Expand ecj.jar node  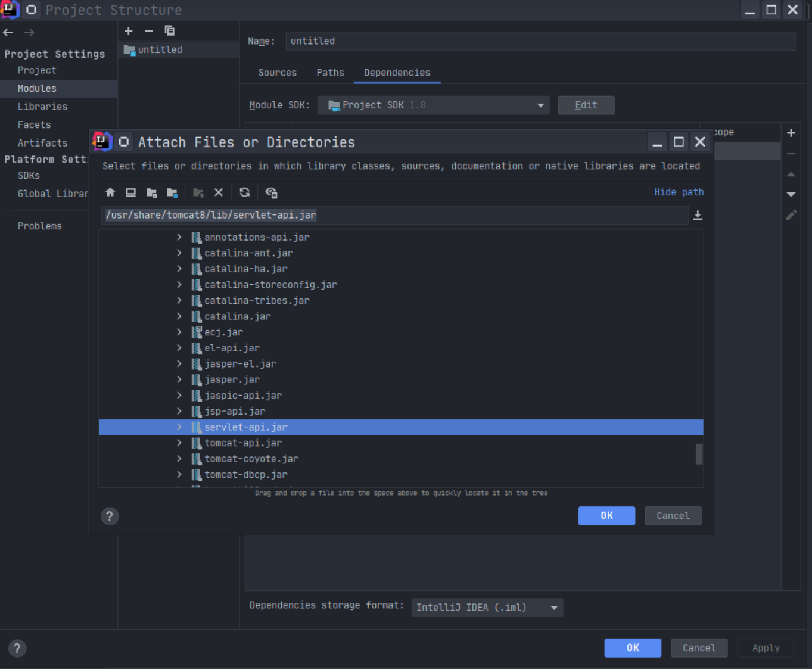click(179, 332)
